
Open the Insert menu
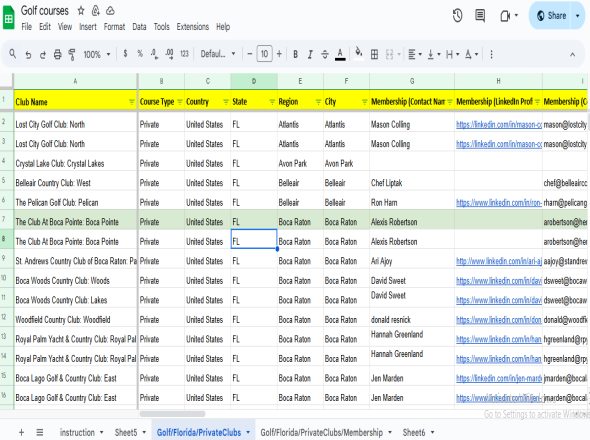tap(88, 27)
